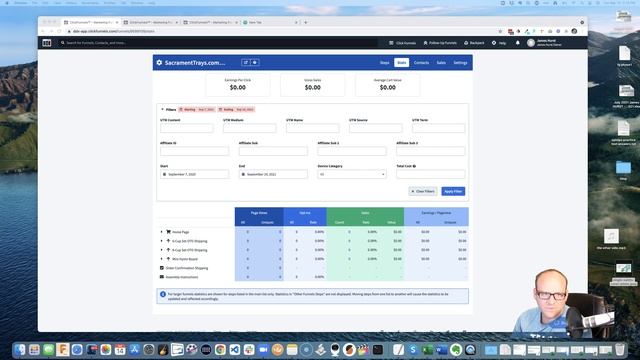This screenshot has height=360, width=640.
Task: Focus the Affiliate Sub 3 field
Action: 431,151
